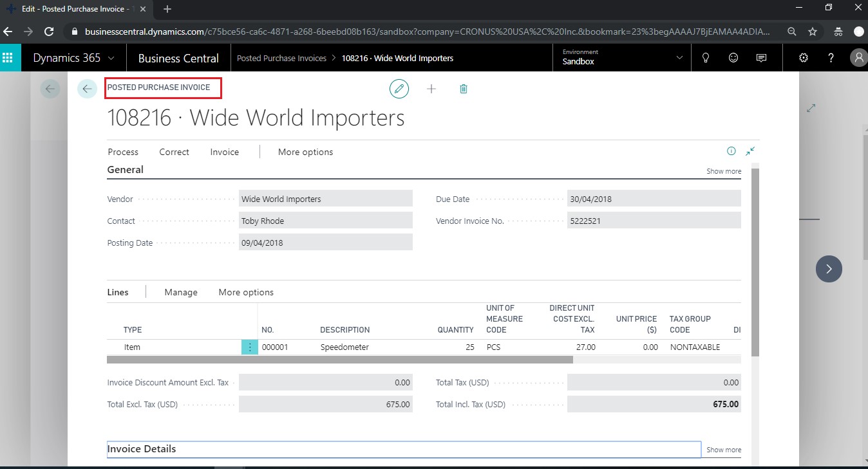The image size is (868, 469).
Task: Open the settings gear icon
Action: coord(804,58)
